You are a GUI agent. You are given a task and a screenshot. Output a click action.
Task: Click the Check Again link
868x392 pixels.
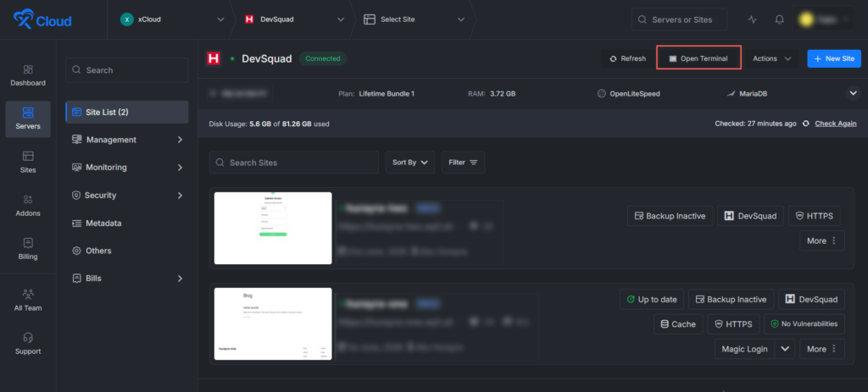pyautogui.click(x=835, y=124)
